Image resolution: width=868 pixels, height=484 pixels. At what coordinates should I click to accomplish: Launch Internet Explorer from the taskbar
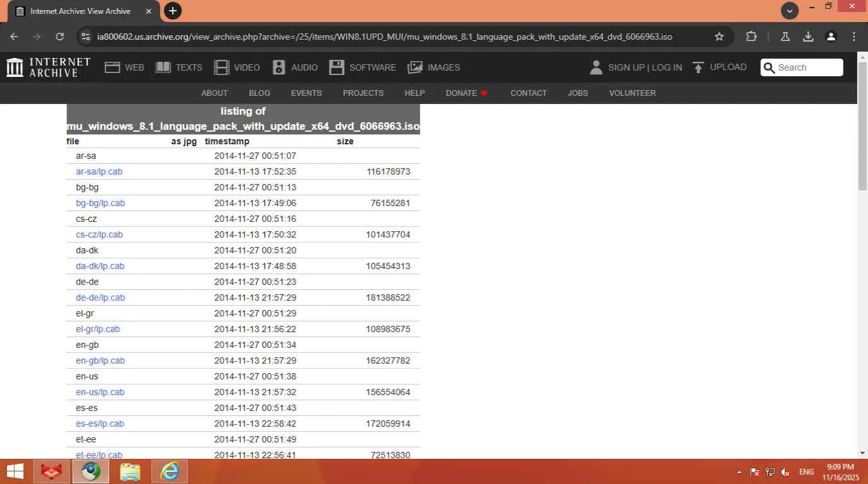(x=170, y=471)
